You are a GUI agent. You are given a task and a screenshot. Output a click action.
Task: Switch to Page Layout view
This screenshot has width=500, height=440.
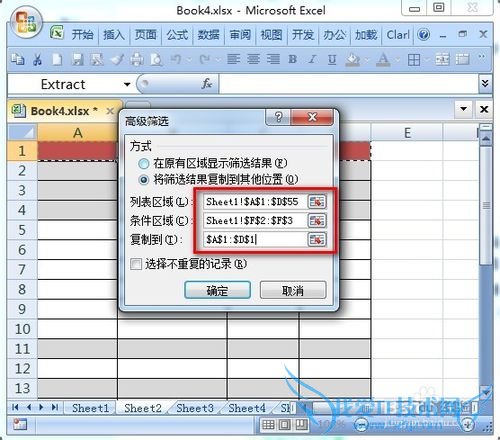pos(284,424)
